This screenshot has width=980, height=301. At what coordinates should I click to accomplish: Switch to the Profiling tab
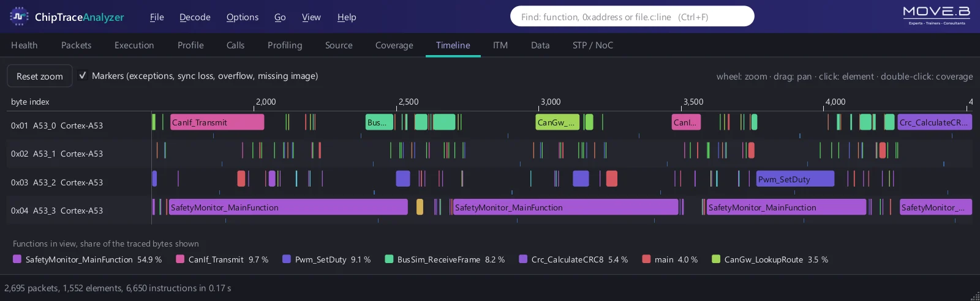(285, 45)
